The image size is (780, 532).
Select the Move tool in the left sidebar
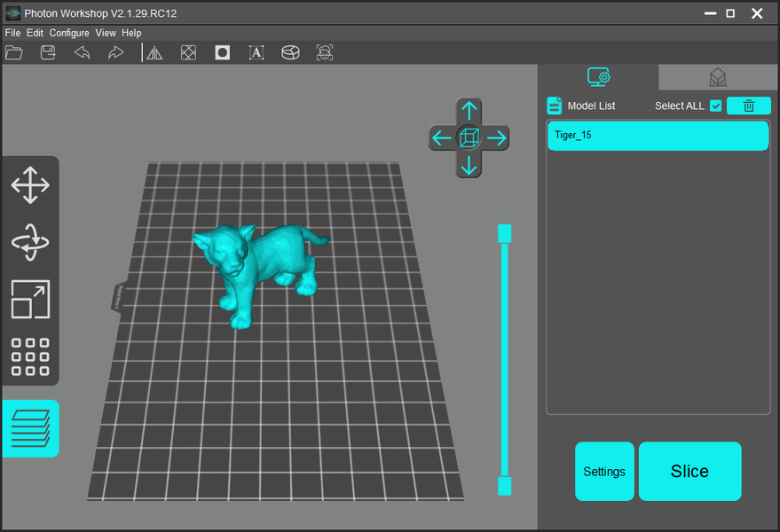[x=30, y=185]
